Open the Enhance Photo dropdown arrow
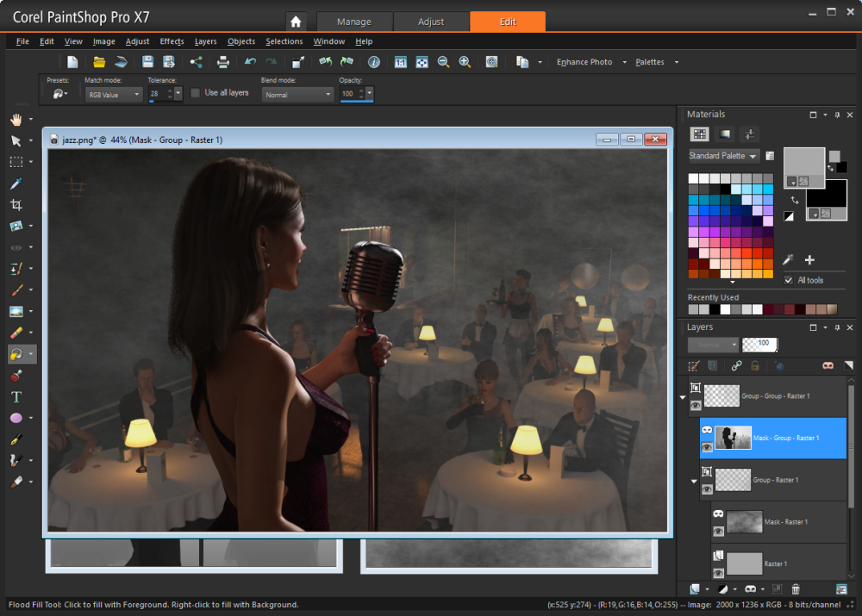The height and width of the screenshot is (616, 862). 624,62
